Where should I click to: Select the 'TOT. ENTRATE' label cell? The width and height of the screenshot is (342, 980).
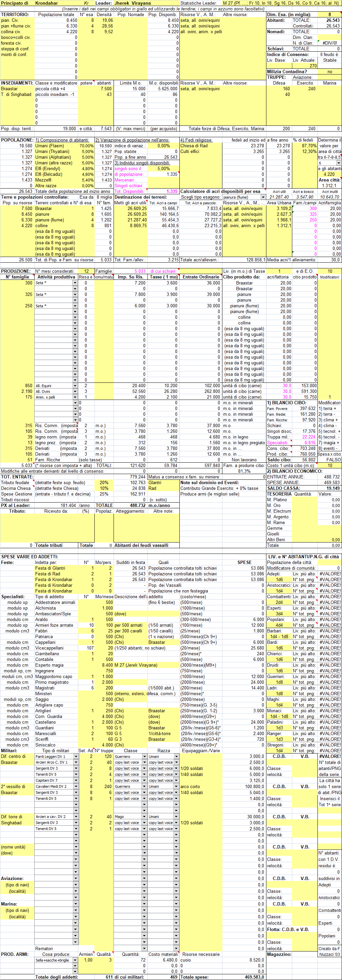coord(17,477)
